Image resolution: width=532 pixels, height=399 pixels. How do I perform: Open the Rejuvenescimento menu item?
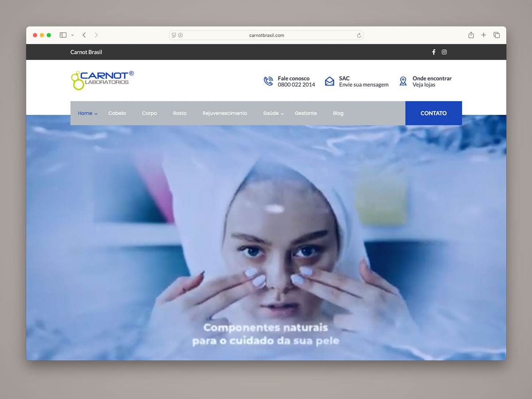(225, 113)
